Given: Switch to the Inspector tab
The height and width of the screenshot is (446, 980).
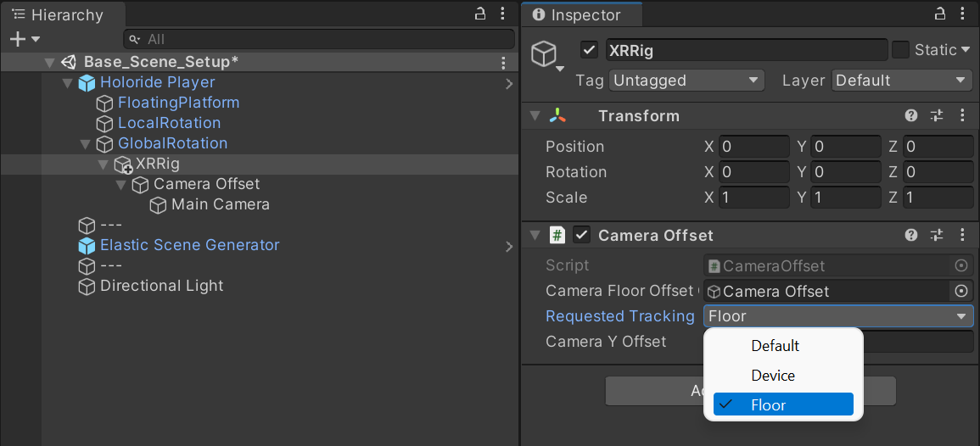Looking at the screenshot, I should (583, 15).
